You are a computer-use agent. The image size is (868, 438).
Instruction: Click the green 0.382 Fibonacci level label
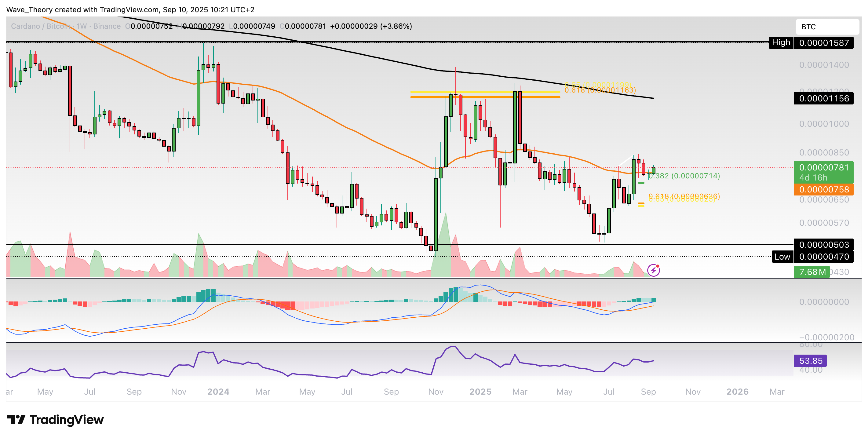click(x=684, y=176)
